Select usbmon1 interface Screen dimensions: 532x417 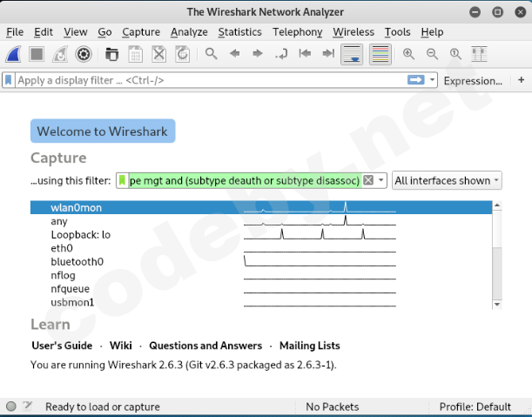[x=261, y=302]
